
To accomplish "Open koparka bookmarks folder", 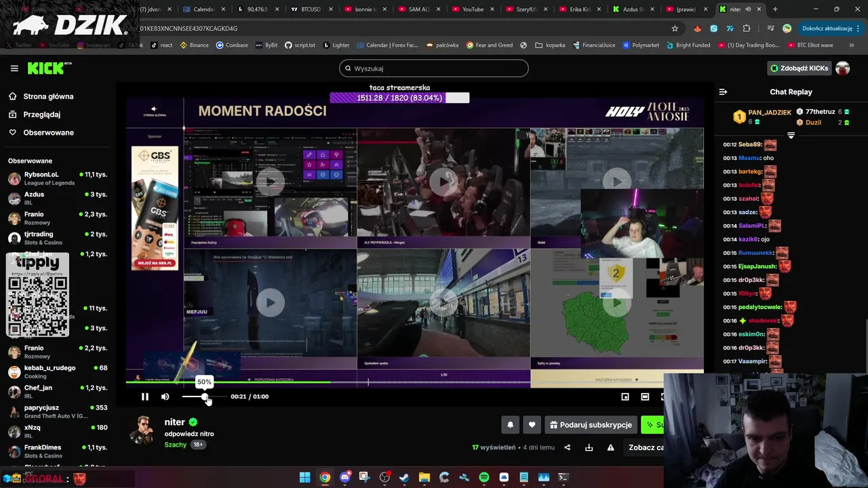I will pos(550,45).
